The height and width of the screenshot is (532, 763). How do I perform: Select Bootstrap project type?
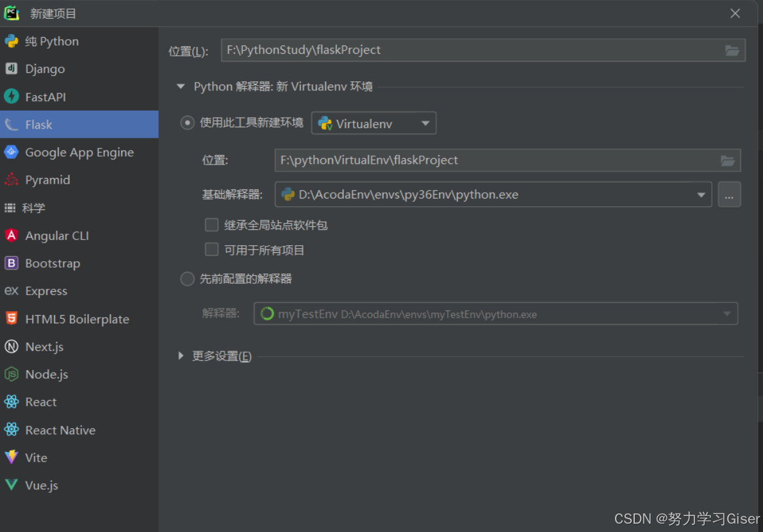click(x=79, y=263)
